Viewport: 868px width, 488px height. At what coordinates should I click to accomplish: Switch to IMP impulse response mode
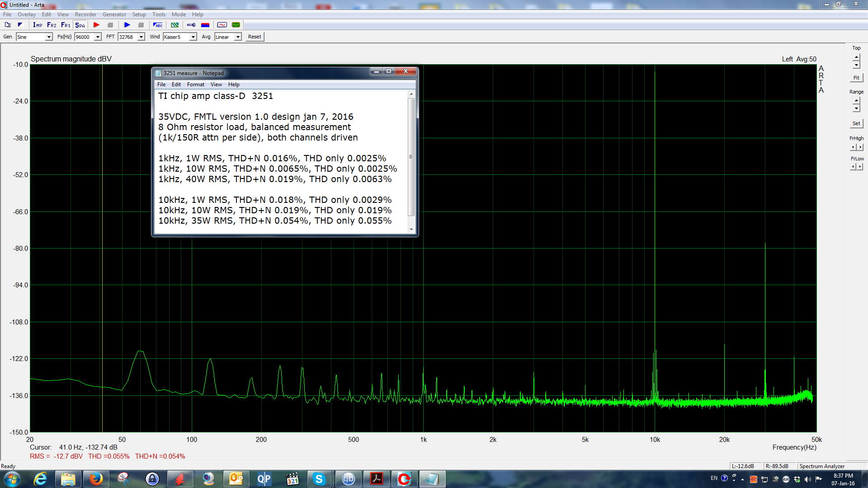pos(38,25)
